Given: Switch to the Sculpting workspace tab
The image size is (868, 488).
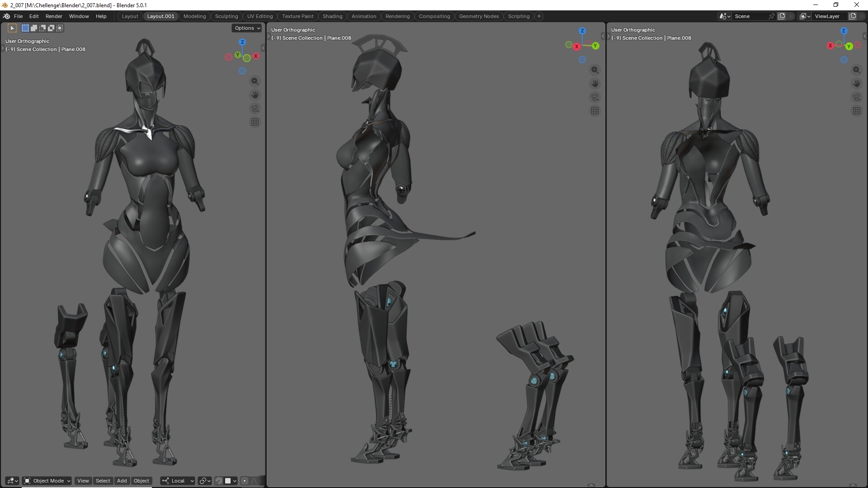Looking at the screenshot, I should click(226, 16).
